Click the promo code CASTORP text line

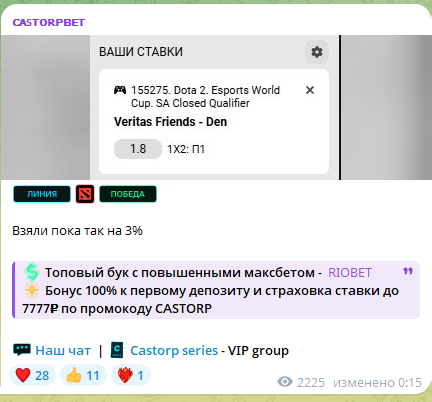[x=117, y=309]
